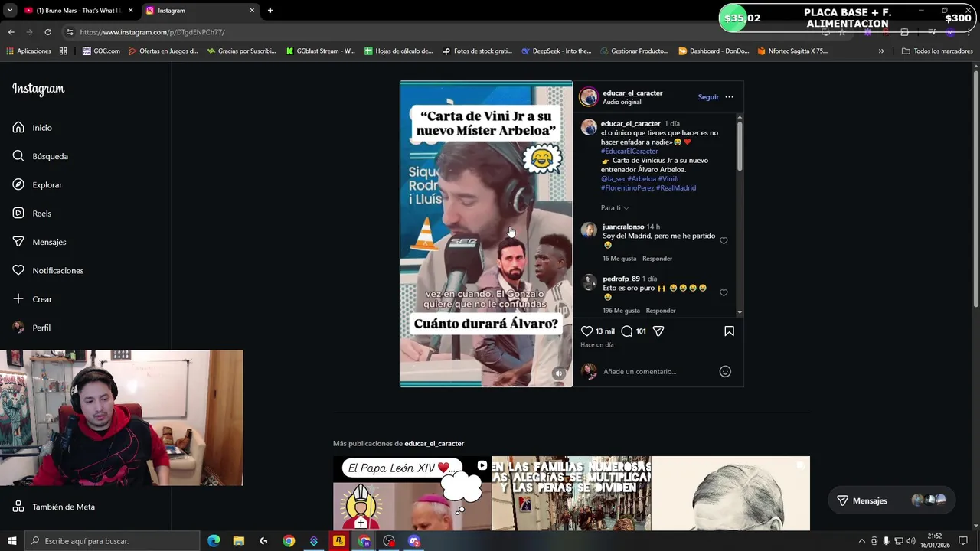The height and width of the screenshot is (551, 980).
Task: Open Mensajes in the left sidebar
Action: click(x=39, y=242)
